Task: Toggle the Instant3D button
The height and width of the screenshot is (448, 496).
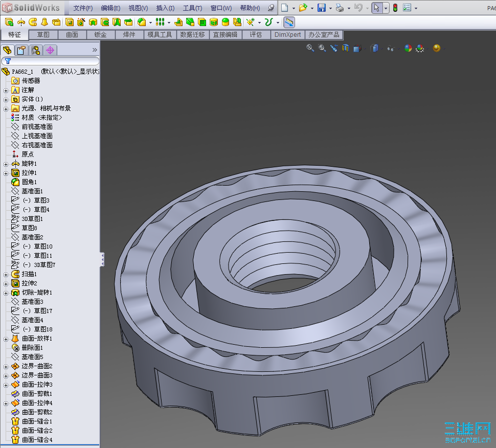Action: (x=289, y=22)
